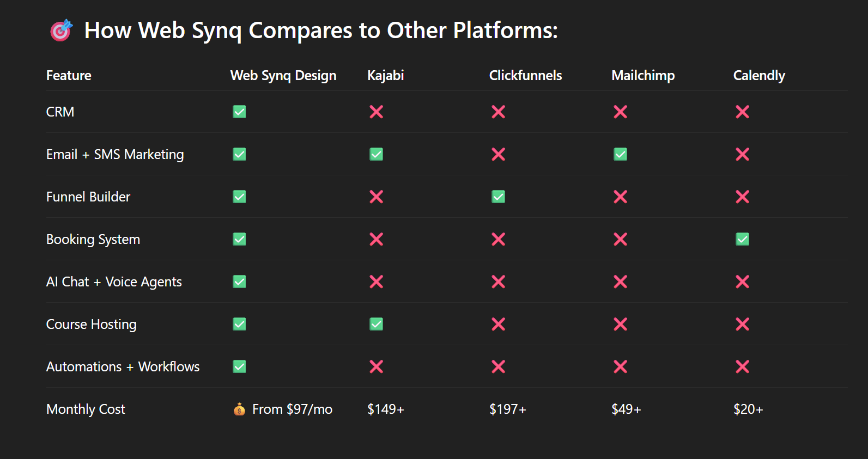The width and height of the screenshot is (868, 459).
Task: Click Mailchimp's X for Funnel Builder
Action: [621, 197]
